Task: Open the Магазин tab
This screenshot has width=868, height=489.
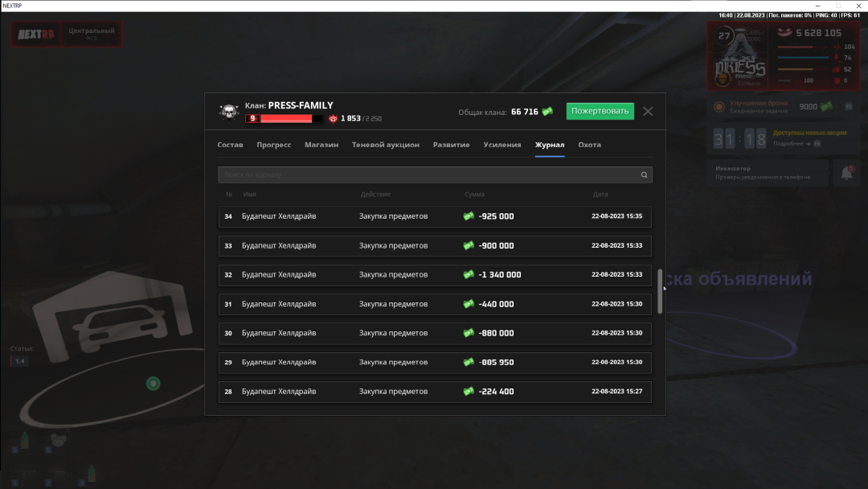Action: pos(321,145)
